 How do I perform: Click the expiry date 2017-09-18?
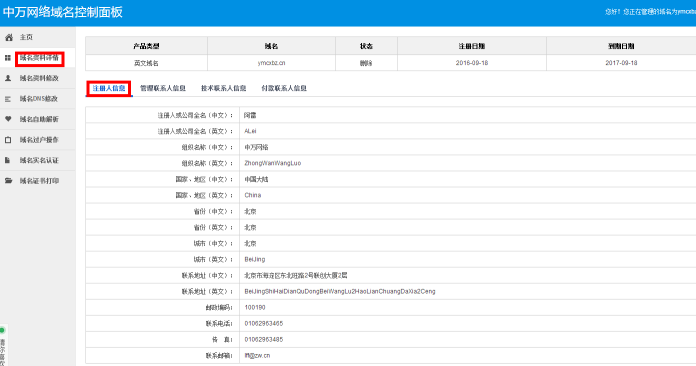pyautogui.click(x=621, y=63)
